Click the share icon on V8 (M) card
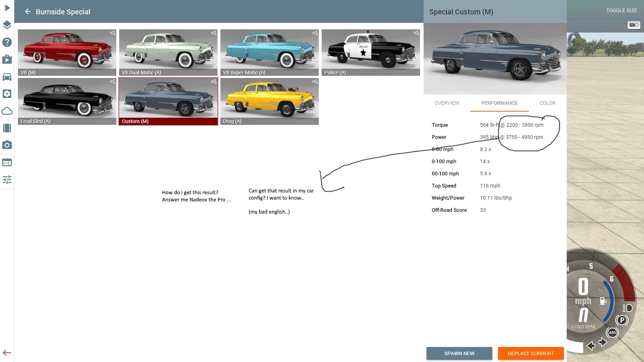 click(x=112, y=33)
